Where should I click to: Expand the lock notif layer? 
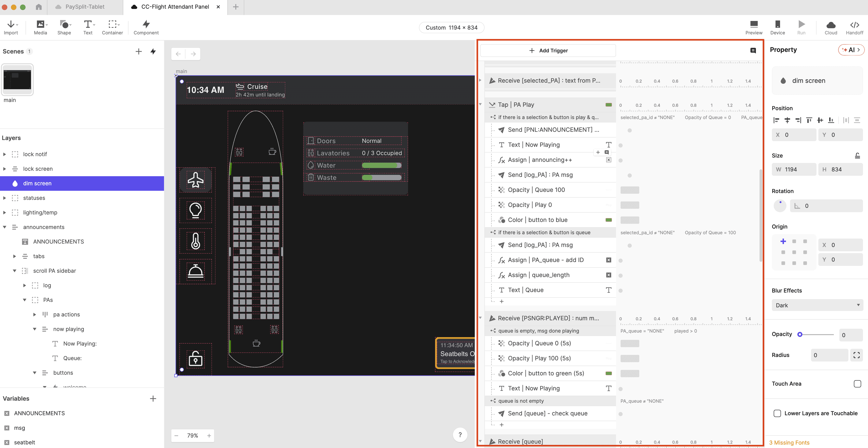coord(4,154)
